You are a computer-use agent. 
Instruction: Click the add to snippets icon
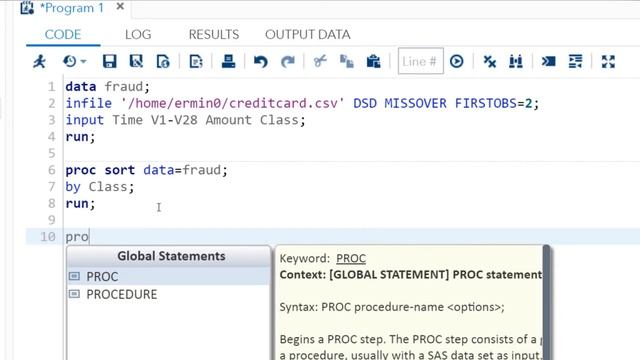pyautogui.click(x=196, y=62)
